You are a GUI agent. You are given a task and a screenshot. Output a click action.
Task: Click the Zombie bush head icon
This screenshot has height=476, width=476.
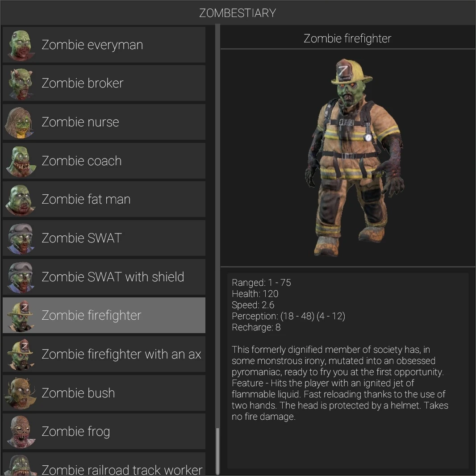point(20,393)
